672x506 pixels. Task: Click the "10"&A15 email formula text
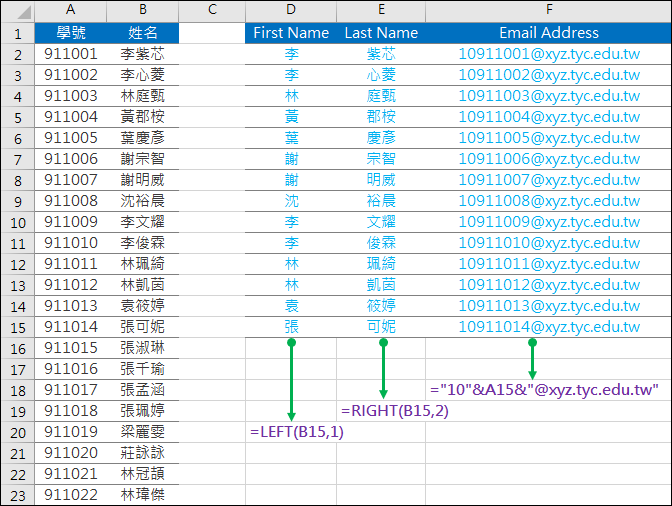[x=544, y=390]
